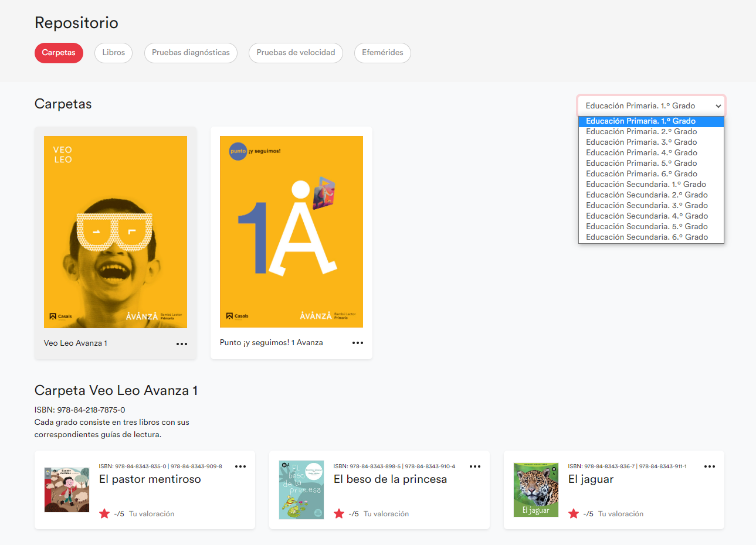Open options menu for Punto ¡y seguimos! folder
The image size is (756, 545).
(x=358, y=343)
